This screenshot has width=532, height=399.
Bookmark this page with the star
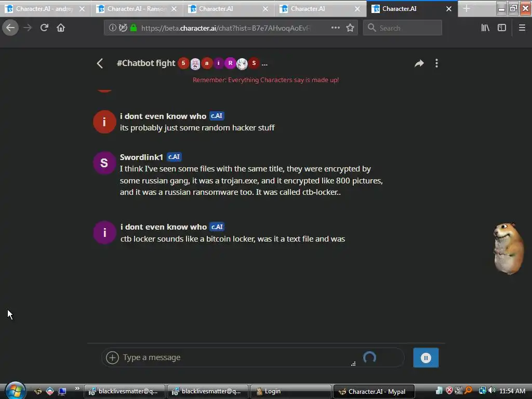coord(350,28)
